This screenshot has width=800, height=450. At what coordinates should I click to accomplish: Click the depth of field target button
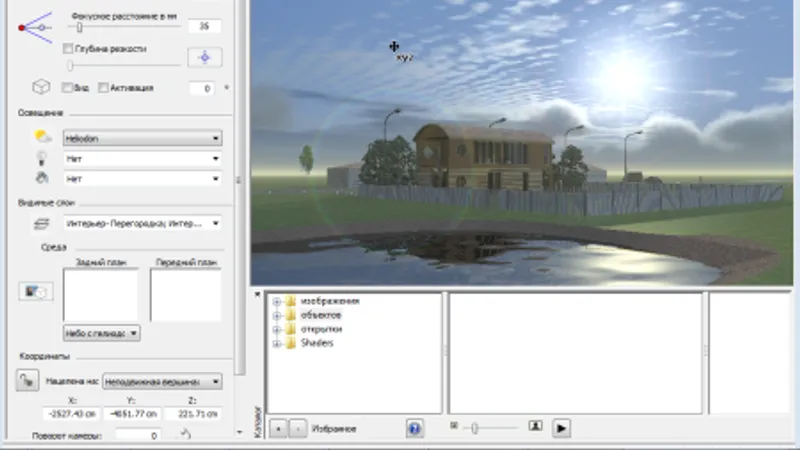click(205, 57)
